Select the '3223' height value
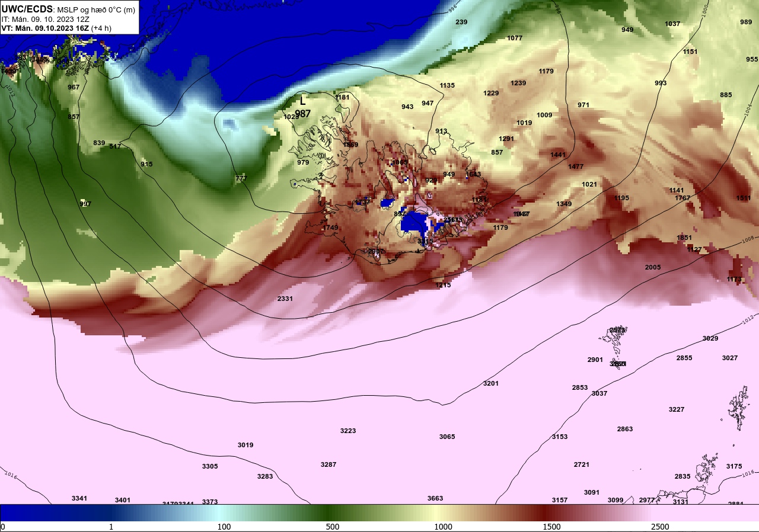The image size is (759, 532). click(348, 431)
